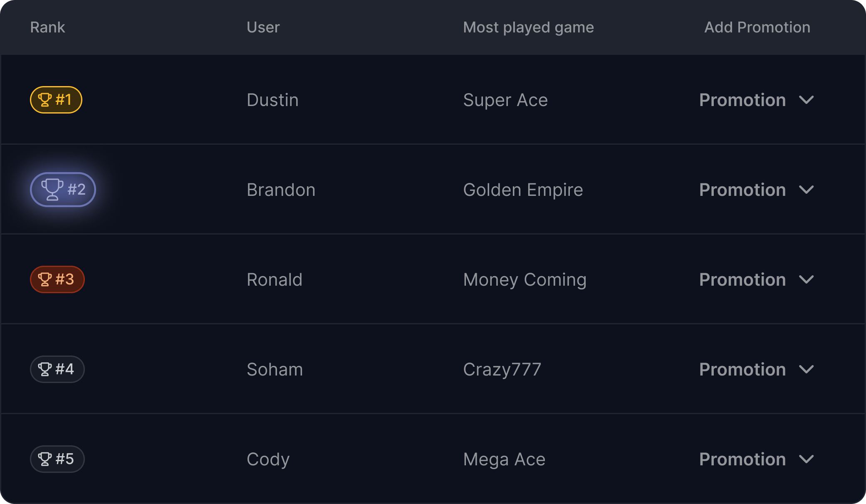
Task: Open Soham's Promotion dropdown arrow
Action: (806, 370)
